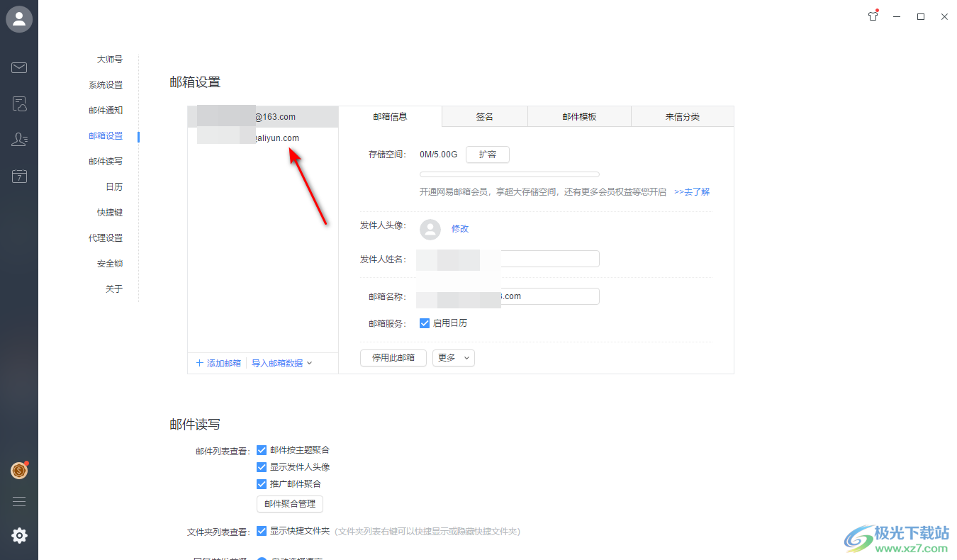Image resolution: width=957 pixels, height=560 pixels.
Task: Open the contacts sidebar icon
Action: (x=19, y=140)
